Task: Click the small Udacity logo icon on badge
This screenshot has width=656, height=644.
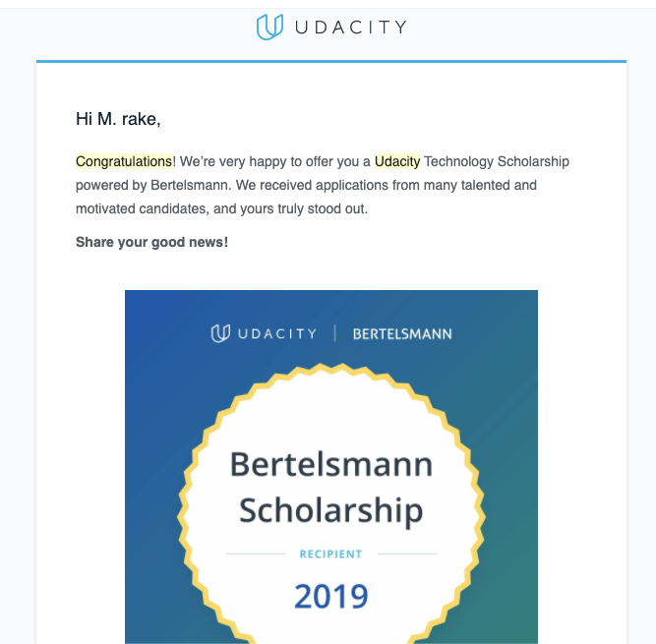Action: [220, 333]
